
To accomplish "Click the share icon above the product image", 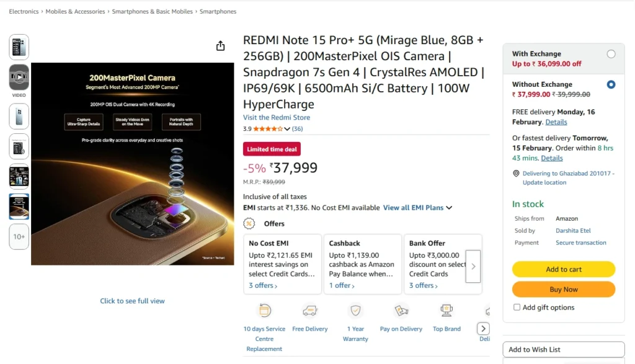I will (220, 45).
